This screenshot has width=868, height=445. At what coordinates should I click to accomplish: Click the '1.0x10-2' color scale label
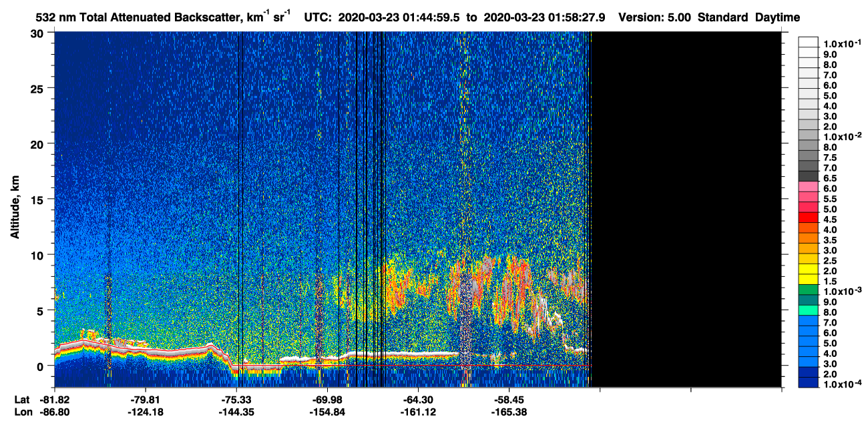click(841, 136)
